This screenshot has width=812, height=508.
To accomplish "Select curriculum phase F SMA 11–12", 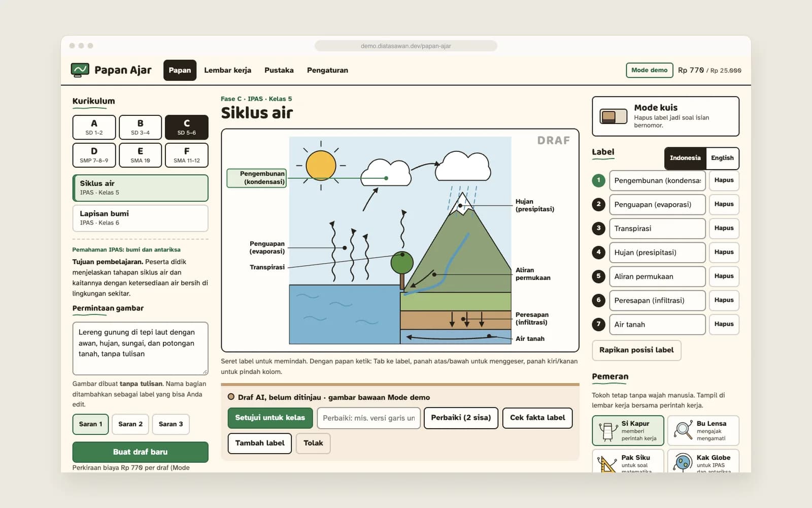I will [x=186, y=155].
